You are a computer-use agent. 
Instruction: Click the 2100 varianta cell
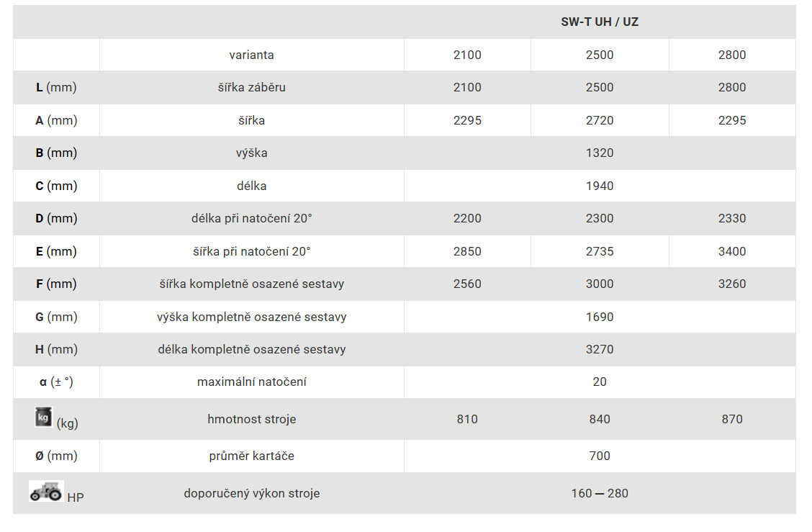tap(467, 55)
